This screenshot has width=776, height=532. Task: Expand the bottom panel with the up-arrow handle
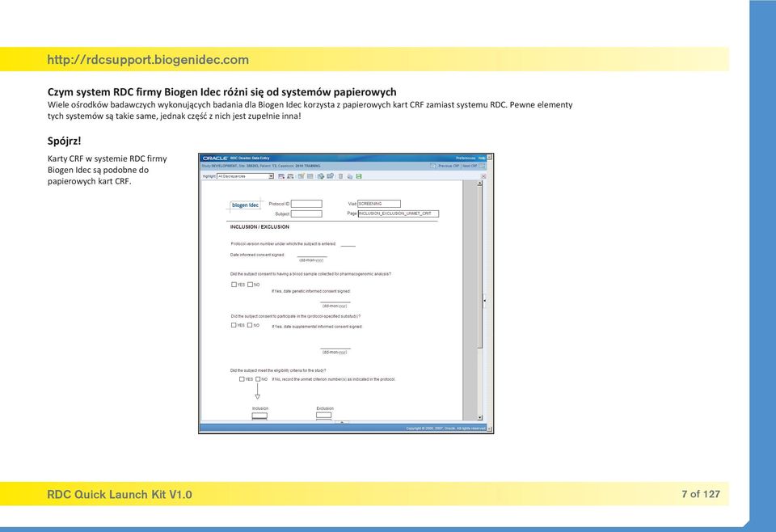point(341,422)
